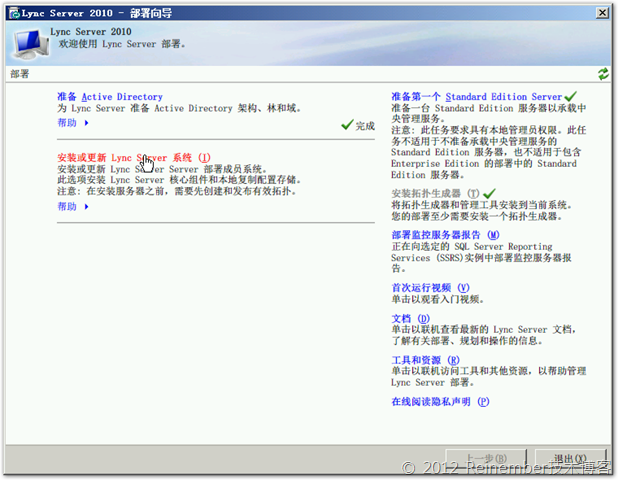Click 安装拓扑生成器 (T) link

[x=435, y=193]
